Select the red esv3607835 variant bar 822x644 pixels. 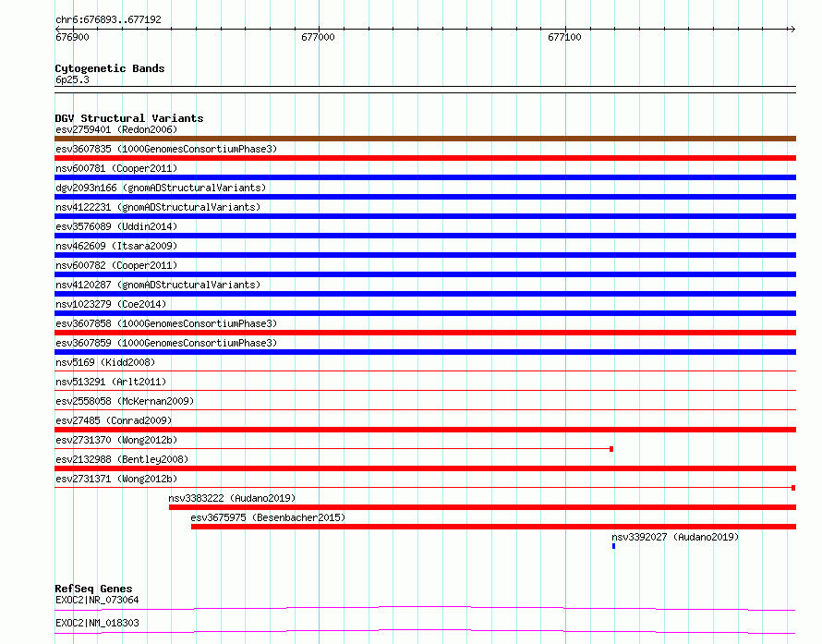click(x=425, y=158)
